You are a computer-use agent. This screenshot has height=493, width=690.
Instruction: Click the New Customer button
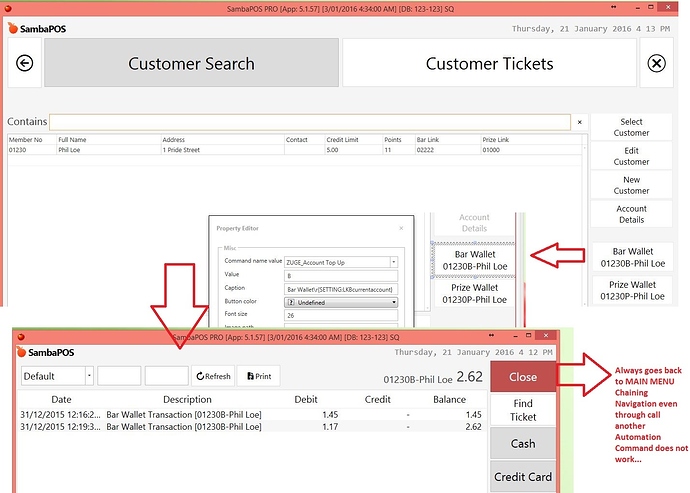pos(631,185)
